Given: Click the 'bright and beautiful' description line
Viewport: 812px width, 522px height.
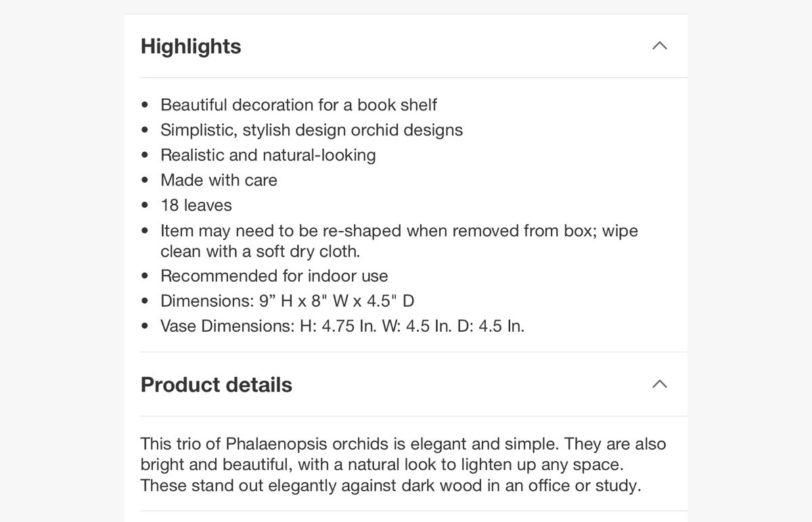Looking at the screenshot, I should 382,465.
